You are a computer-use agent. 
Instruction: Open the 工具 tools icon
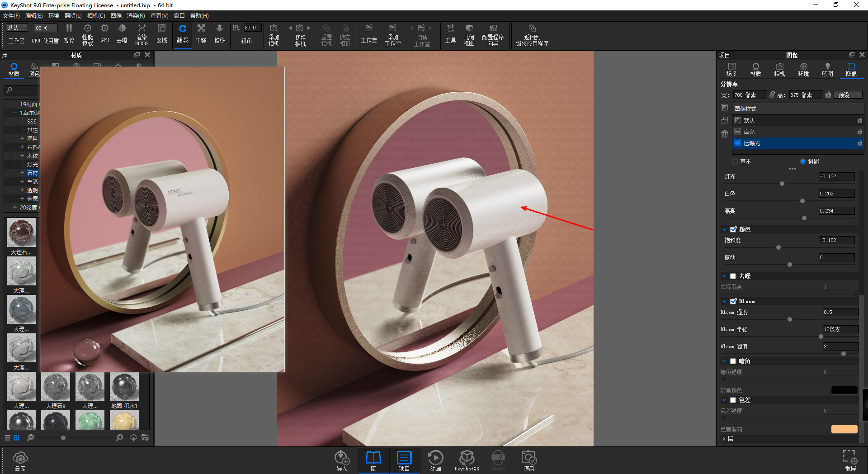coord(450,34)
